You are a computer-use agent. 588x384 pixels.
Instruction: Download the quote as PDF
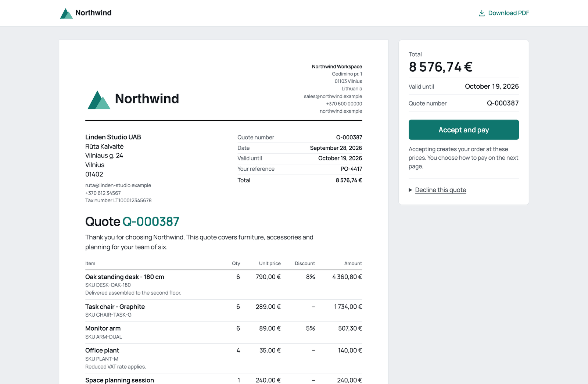pyautogui.click(x=503, y=13)
